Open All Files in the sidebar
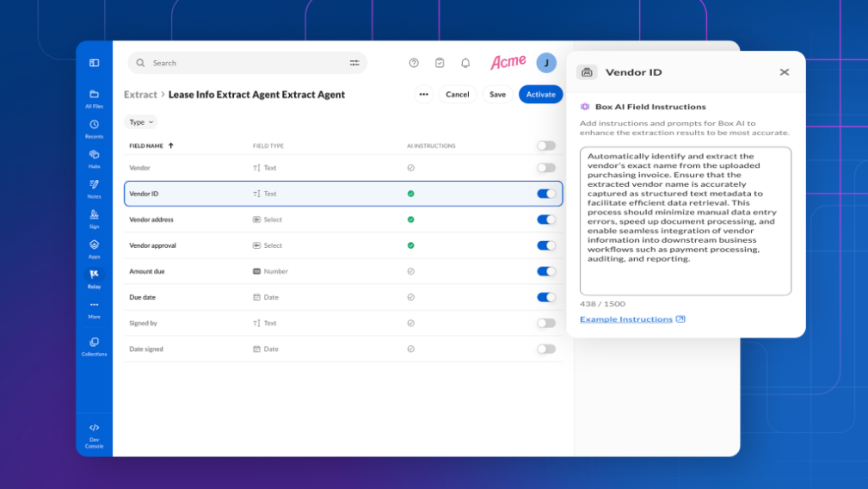Image resolution: width=868 pixels, height=489 pixels. click(x=94, y=97)
